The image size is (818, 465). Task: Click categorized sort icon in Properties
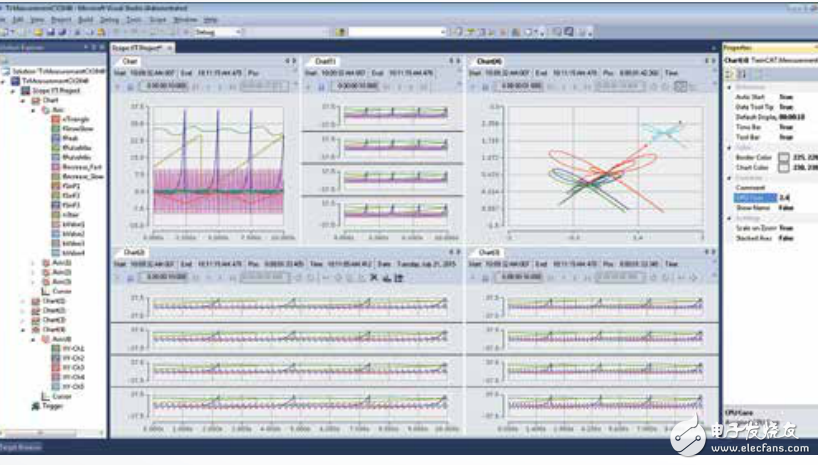[730, 73]
